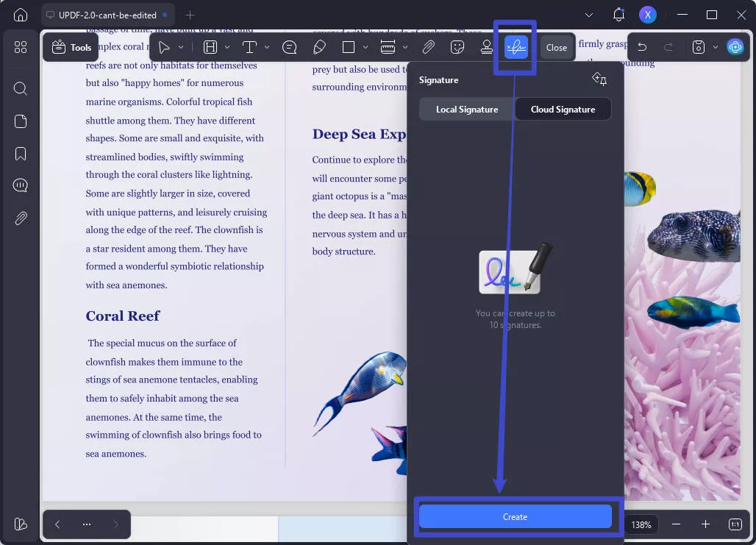This screenshot has width=756, height=545.
Task: Set the actual size 1:1 view
Action: [x=735, y=524]
